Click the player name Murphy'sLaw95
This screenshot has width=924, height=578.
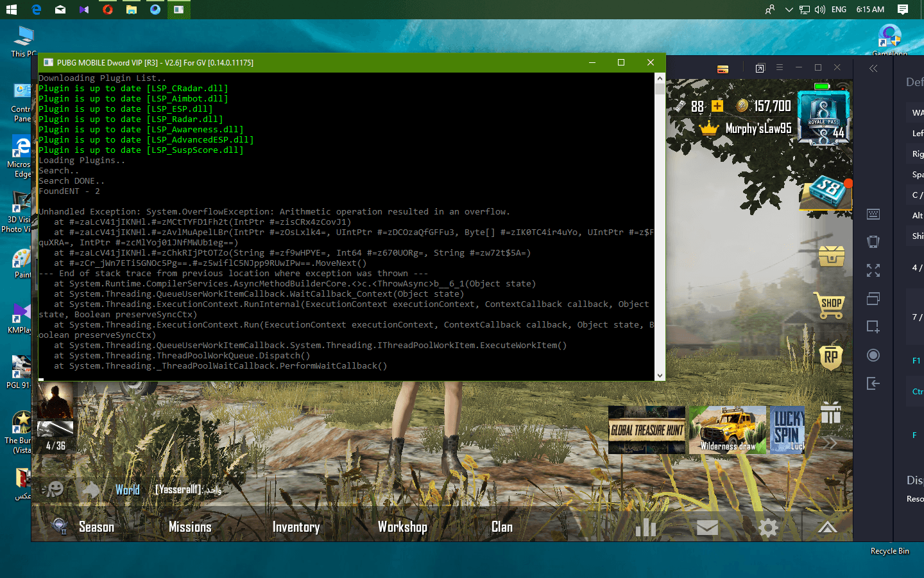(758, 128)
